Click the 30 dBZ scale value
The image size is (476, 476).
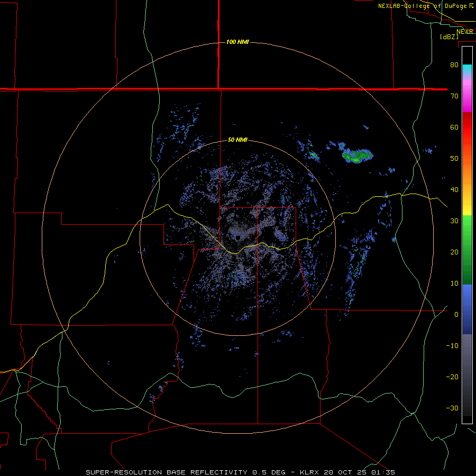click(x=454, y=221)
